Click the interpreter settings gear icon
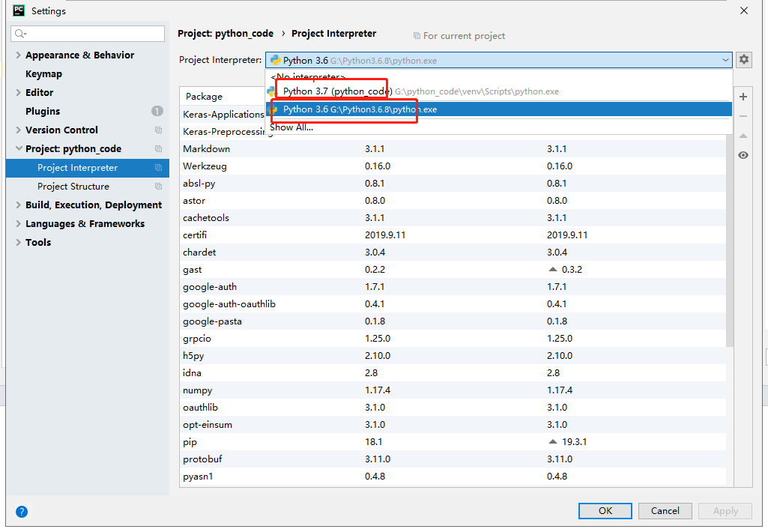The width and height of the screenshot is (768, 532). [x=743, y=60]
